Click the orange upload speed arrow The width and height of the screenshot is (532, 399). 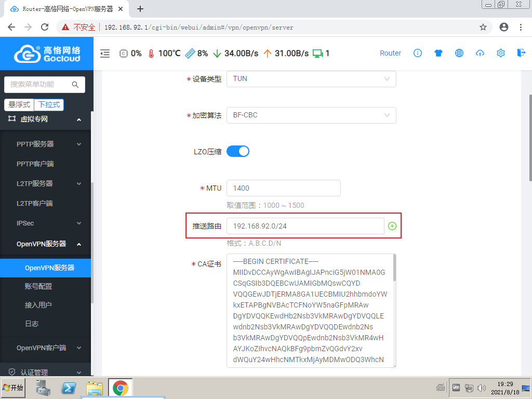pyautogui.click(x=268, y=54)
